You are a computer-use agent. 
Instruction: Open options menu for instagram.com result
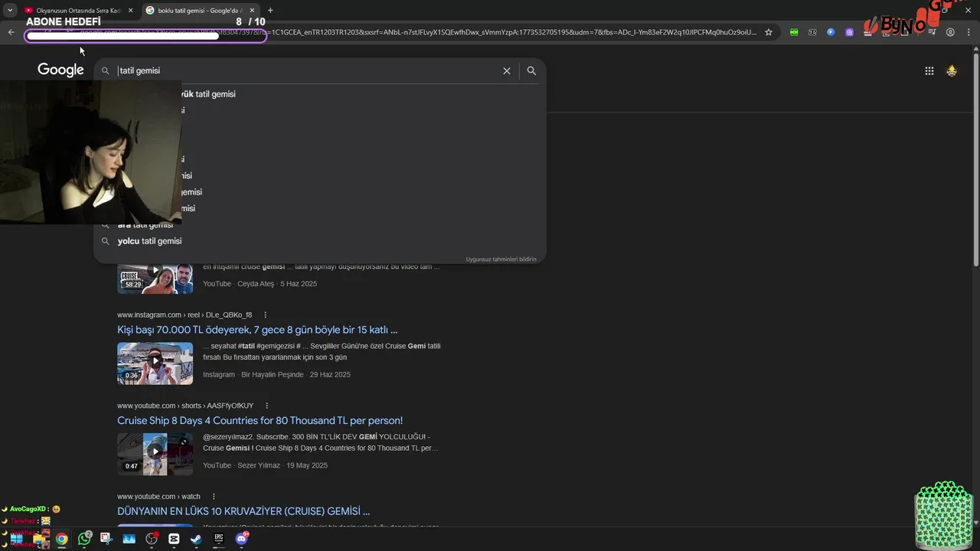266,315
